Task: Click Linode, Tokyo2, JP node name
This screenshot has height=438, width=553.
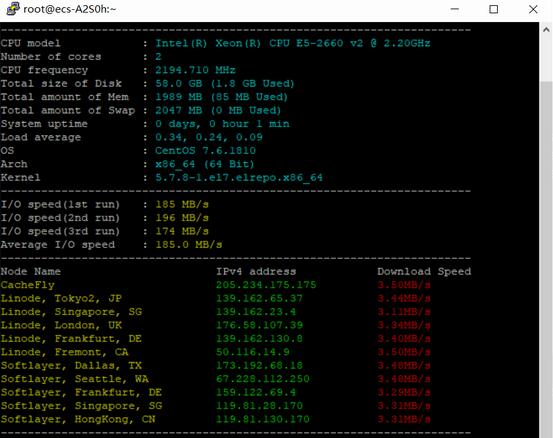Action: [61, 298]
